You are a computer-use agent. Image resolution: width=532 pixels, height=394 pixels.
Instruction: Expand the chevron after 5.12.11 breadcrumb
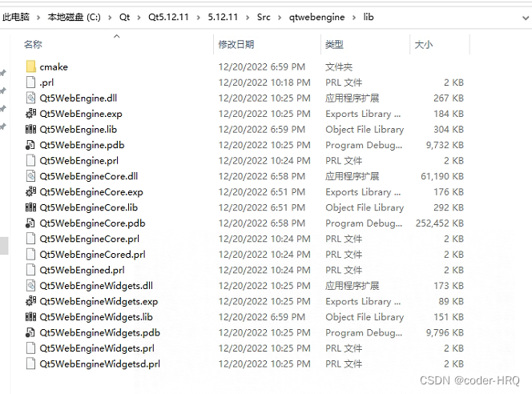[x=248, y=18]
